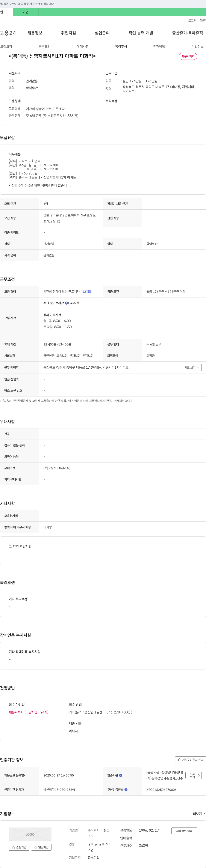Select certification number KEC0162506270006

coord(162,790)
